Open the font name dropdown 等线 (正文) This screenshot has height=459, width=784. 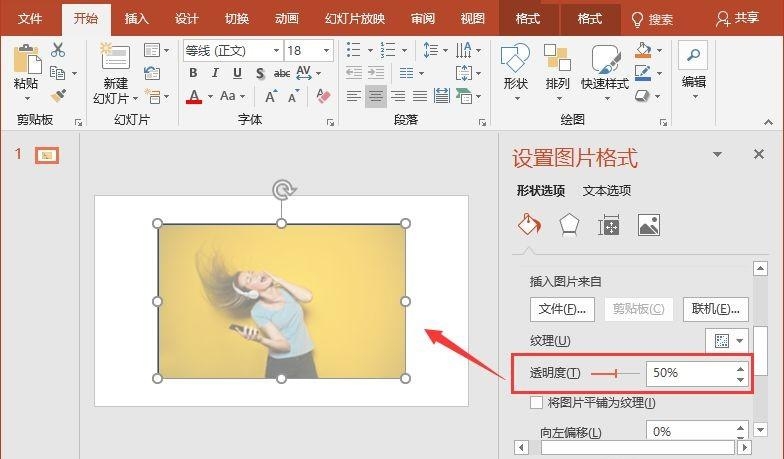pos(232,50)
